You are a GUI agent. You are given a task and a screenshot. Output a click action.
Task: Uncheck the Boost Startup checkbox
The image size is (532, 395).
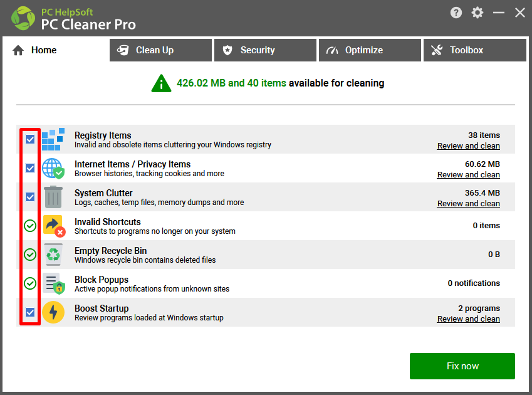(x=30, y=312)
